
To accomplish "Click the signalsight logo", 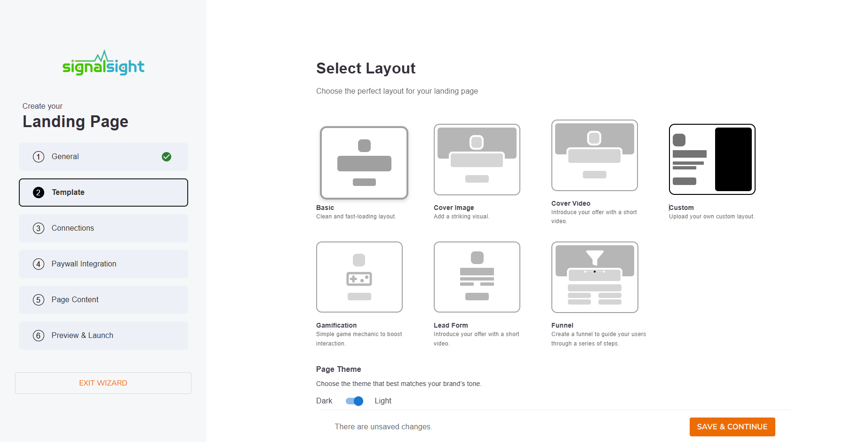I will coord(104,64).
